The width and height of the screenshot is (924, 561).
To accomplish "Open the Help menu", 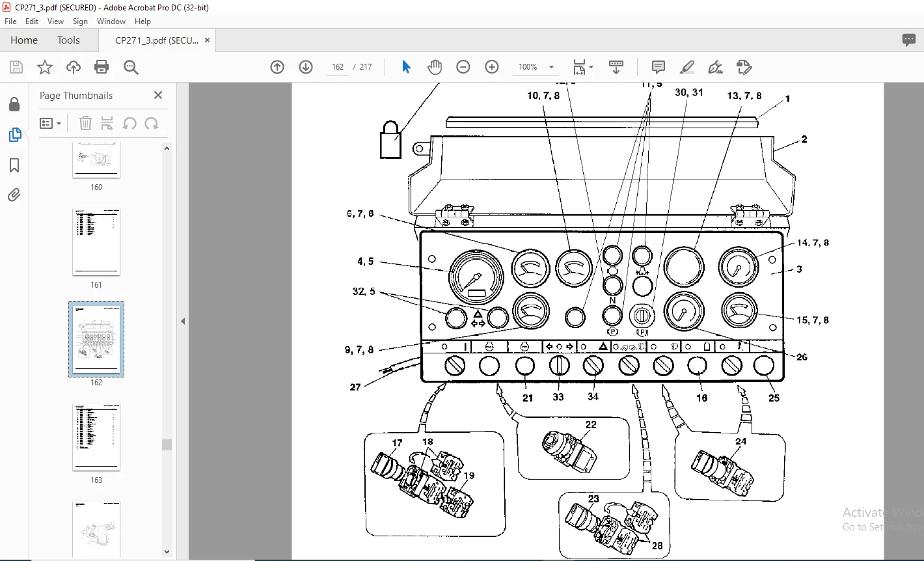I will 143,21.
